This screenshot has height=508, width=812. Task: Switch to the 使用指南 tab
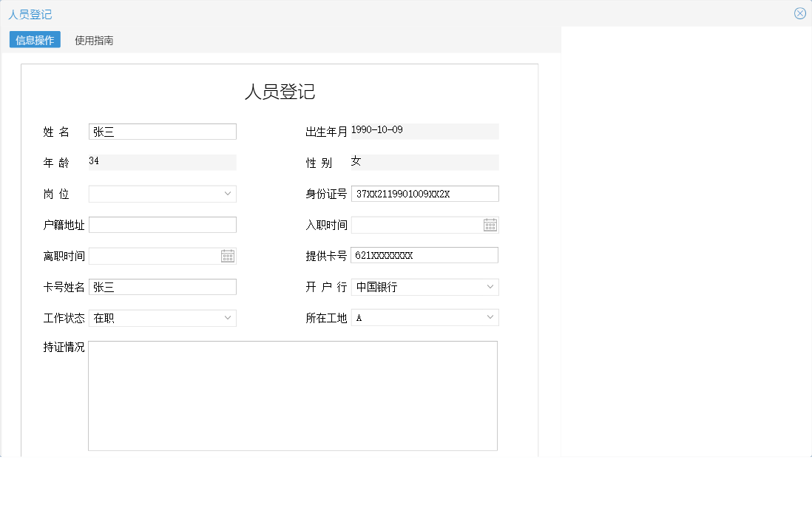[x=92, y=41]
